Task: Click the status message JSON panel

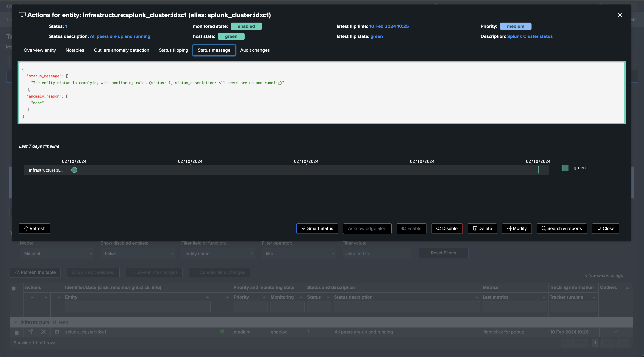Action: [321, 93]
